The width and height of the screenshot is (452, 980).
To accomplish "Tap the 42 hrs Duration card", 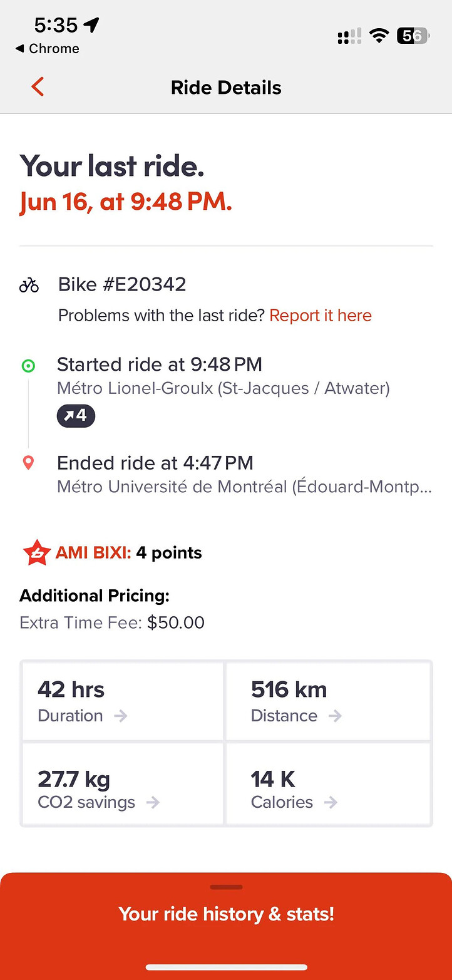I will tap(123, 701).
